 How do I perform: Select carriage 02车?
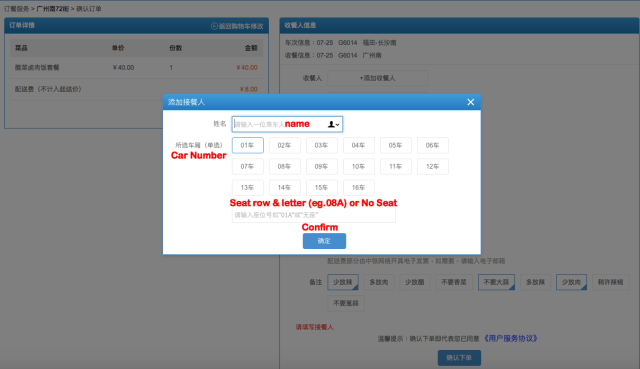click(x=284, y=145)
